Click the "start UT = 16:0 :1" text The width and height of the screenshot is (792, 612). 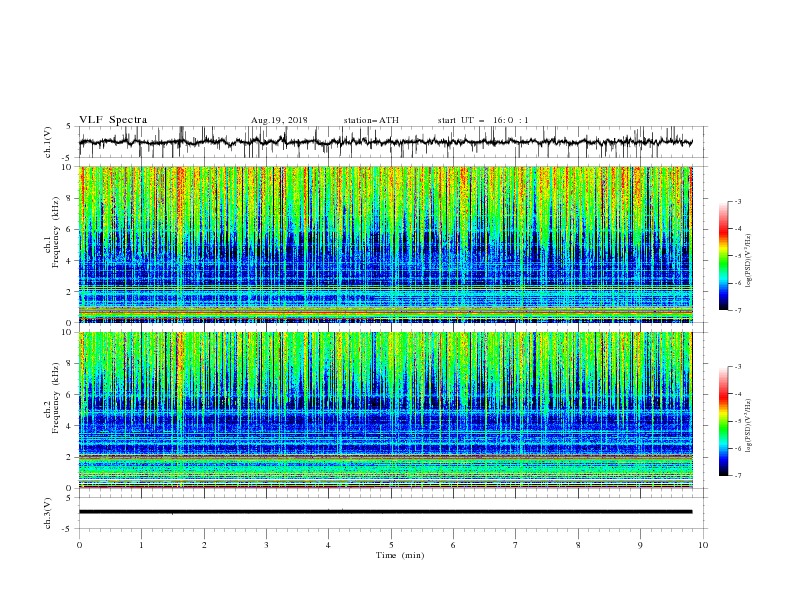coord(483,120)
